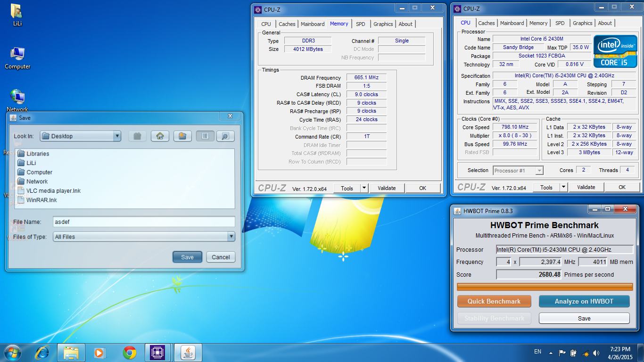Image resolution: width=644 pixels, height=362 pixels.
Task: Click Tools button in right CPU-Z window
Action: pos(546,187)
